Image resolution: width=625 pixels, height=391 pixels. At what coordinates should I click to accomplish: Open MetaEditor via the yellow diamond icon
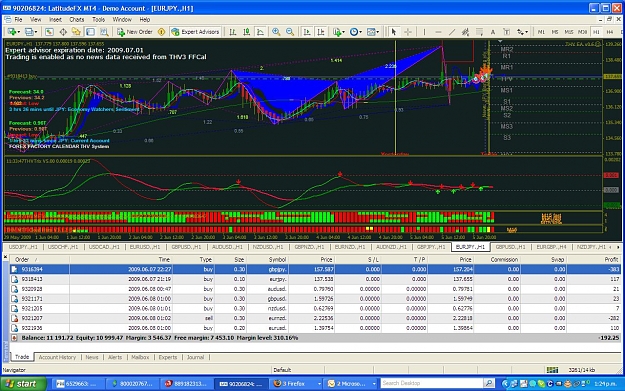[161, 32]
